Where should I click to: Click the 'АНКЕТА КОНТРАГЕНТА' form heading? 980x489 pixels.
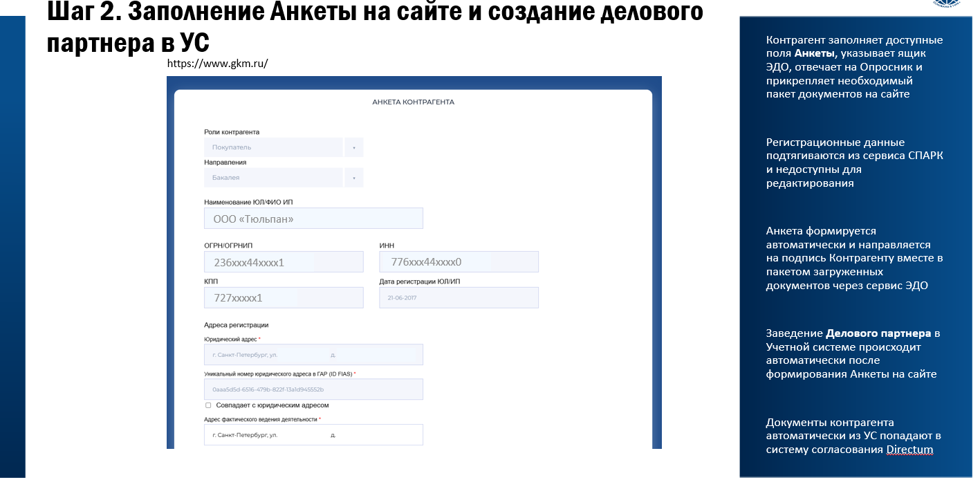point(413,102)
